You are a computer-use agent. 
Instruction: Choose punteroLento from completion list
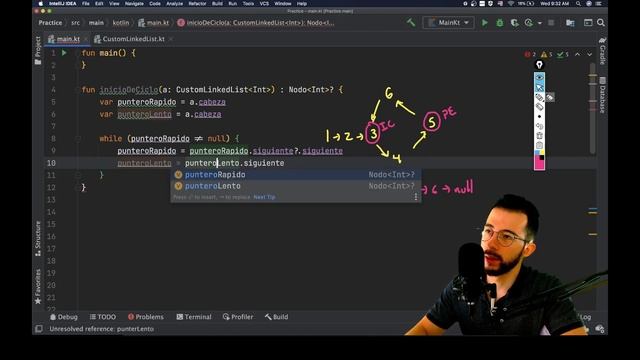(296, 186)
